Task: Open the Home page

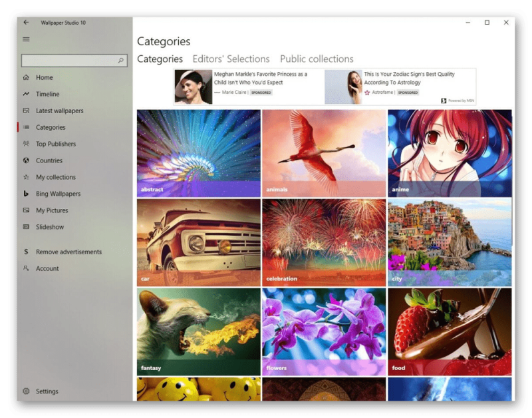Action: (x=74, y=77)
